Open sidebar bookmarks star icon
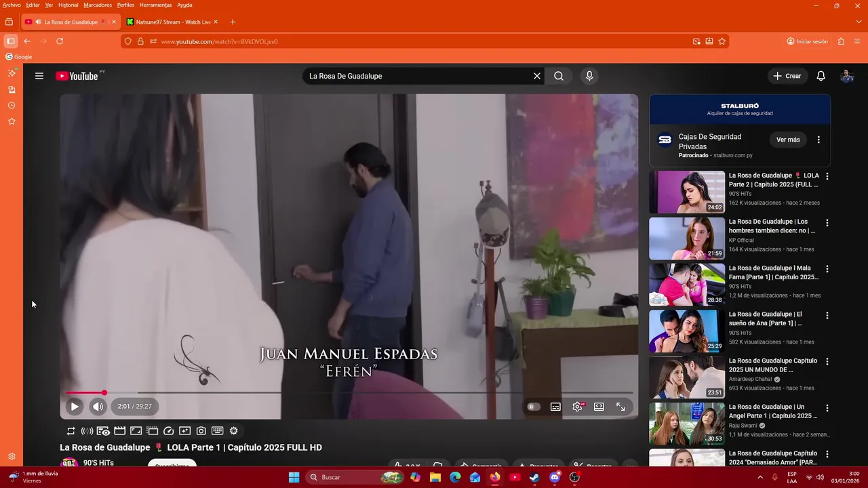 (x=12, y=121)
